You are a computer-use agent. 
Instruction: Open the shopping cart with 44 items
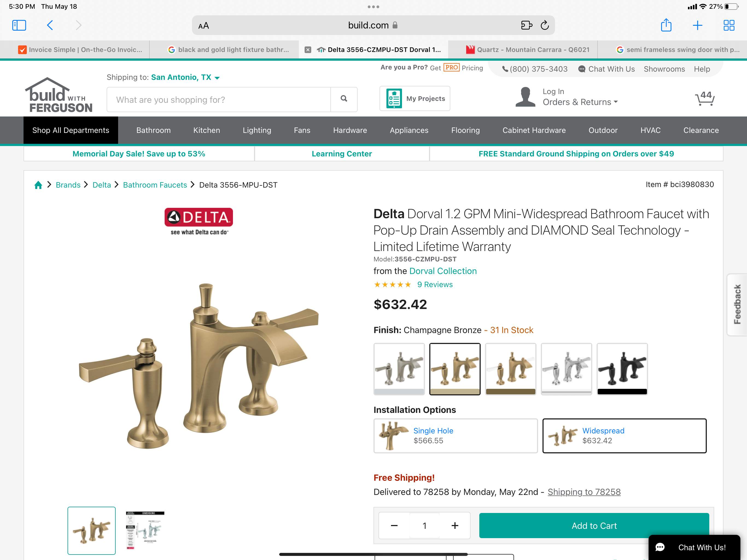coord(705,98)
